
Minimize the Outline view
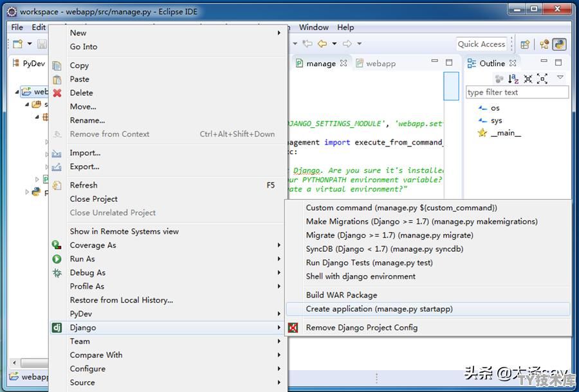pyautogui.click(x=544, y=62)
